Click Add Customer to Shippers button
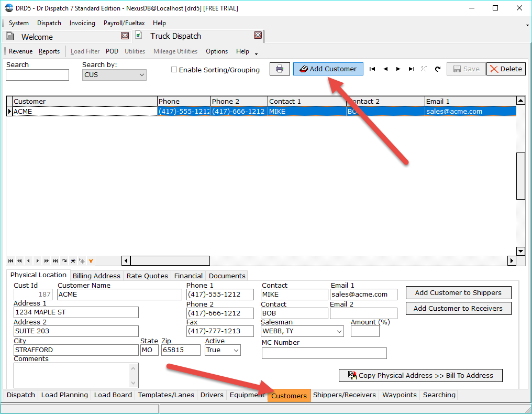 pyautogui.click(x=458, y=293)
